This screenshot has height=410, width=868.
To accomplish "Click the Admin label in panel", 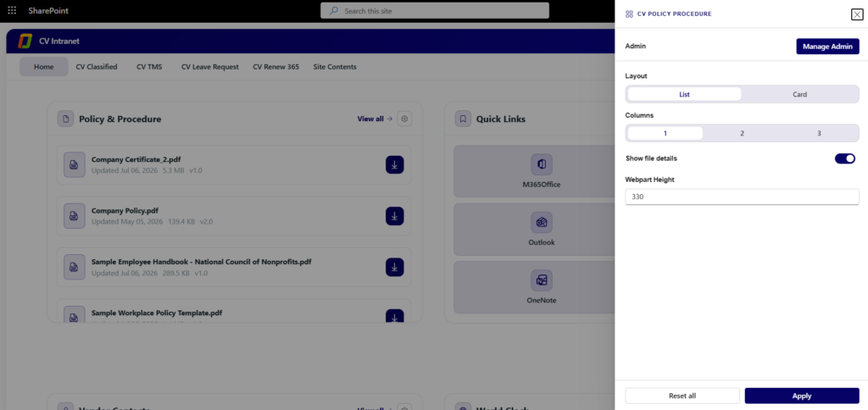I will [636, 46].
